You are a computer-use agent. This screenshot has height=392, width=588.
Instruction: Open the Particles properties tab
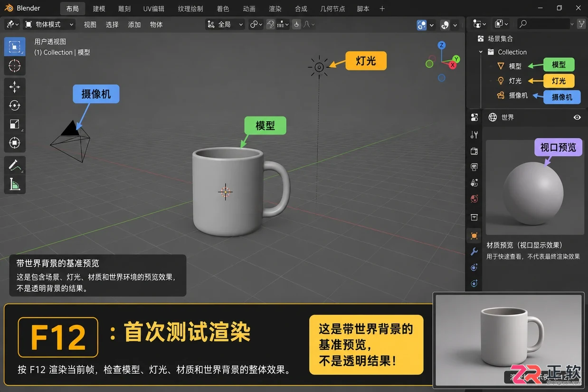(x=474, y=268)
